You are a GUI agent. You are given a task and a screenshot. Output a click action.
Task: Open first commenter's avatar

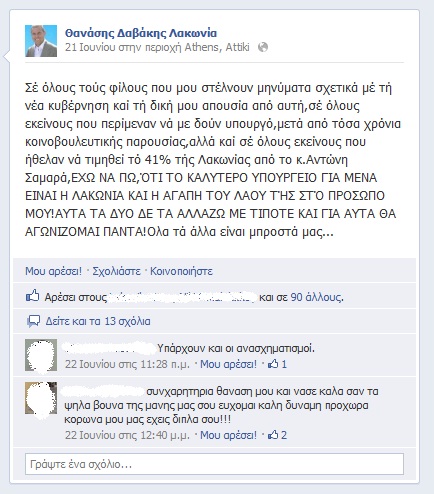41,355
